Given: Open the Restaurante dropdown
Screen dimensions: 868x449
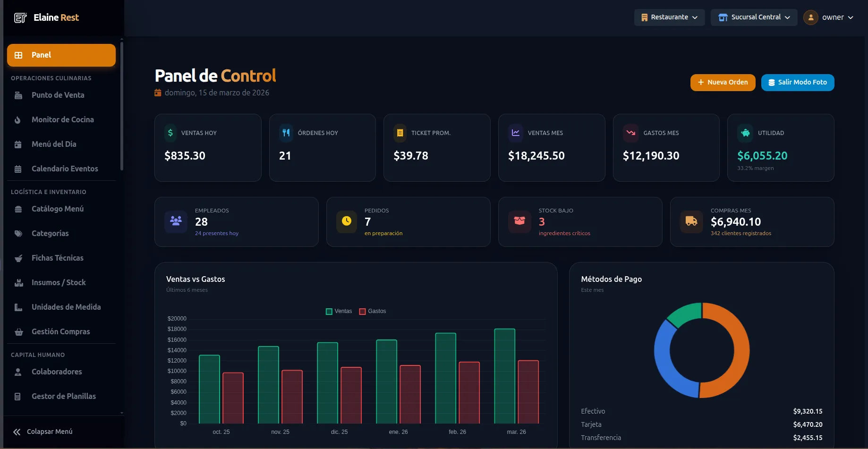Looking at the screenshot, I should coord(670,17).
